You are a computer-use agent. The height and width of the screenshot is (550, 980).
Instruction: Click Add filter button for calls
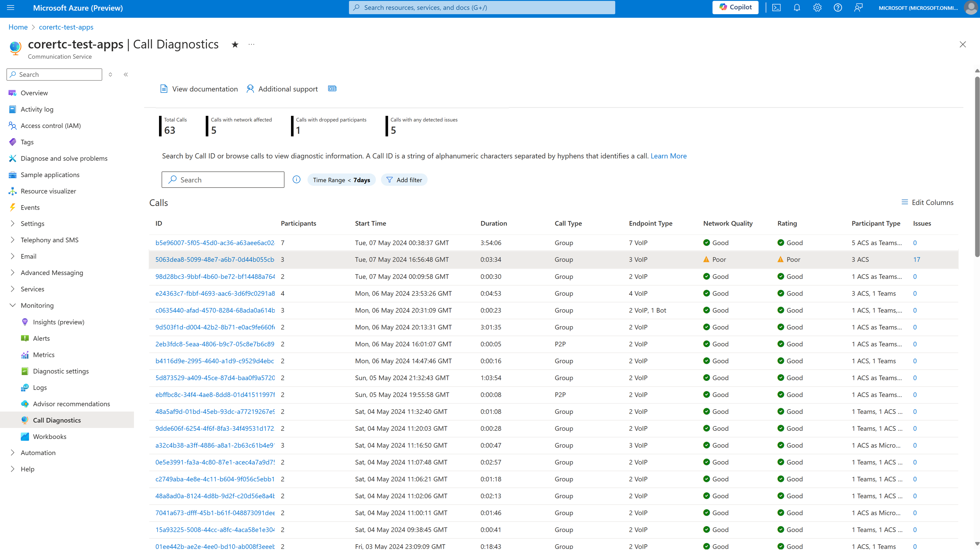coord(404,179)
